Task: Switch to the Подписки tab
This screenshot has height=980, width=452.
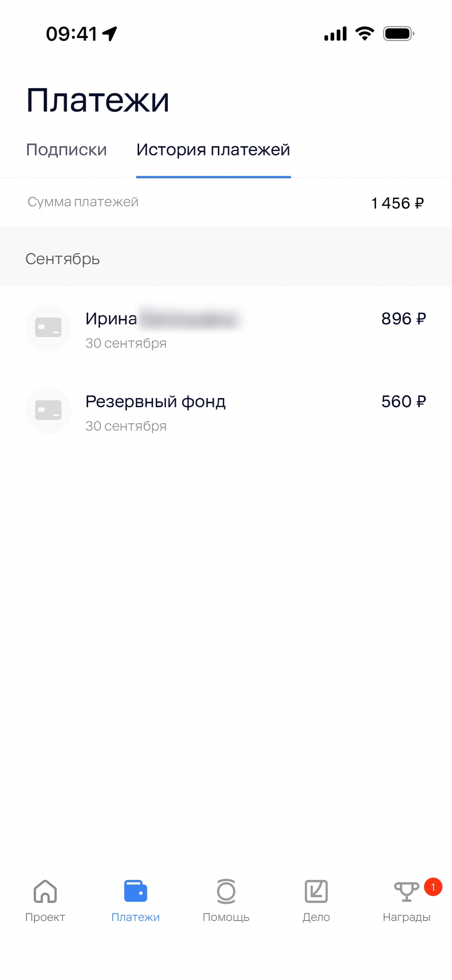Action: tap(66, 150)
